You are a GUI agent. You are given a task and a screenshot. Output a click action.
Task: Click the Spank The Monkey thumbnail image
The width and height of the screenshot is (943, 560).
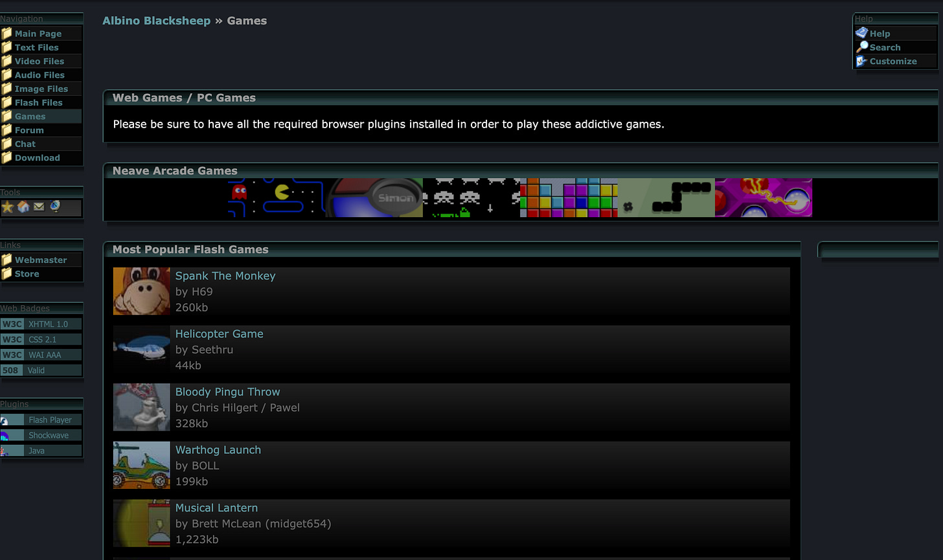(142, 291)
